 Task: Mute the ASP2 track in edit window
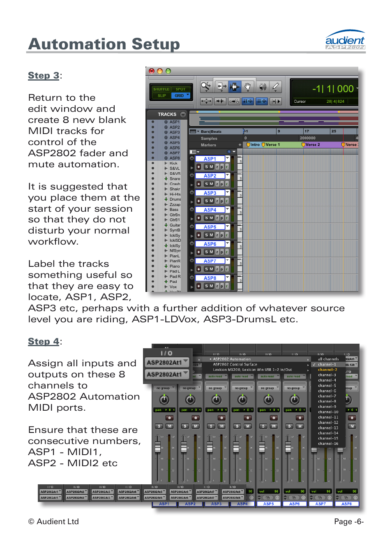pos(212,184)
